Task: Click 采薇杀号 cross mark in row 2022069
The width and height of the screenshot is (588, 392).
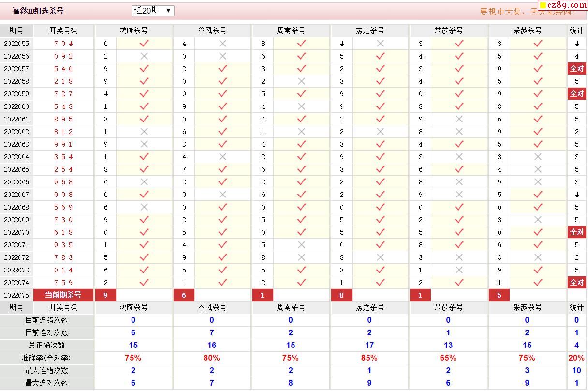Action: 538,220
